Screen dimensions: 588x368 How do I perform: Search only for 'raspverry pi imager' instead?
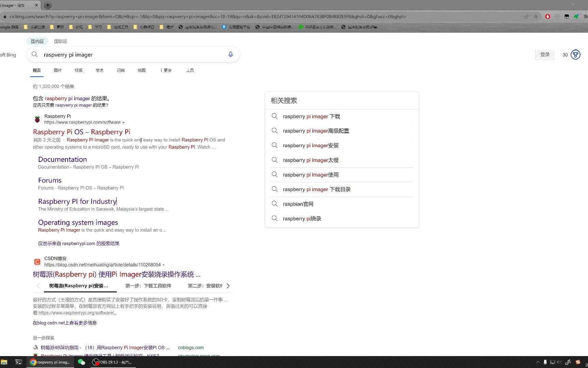pos(73,105)
